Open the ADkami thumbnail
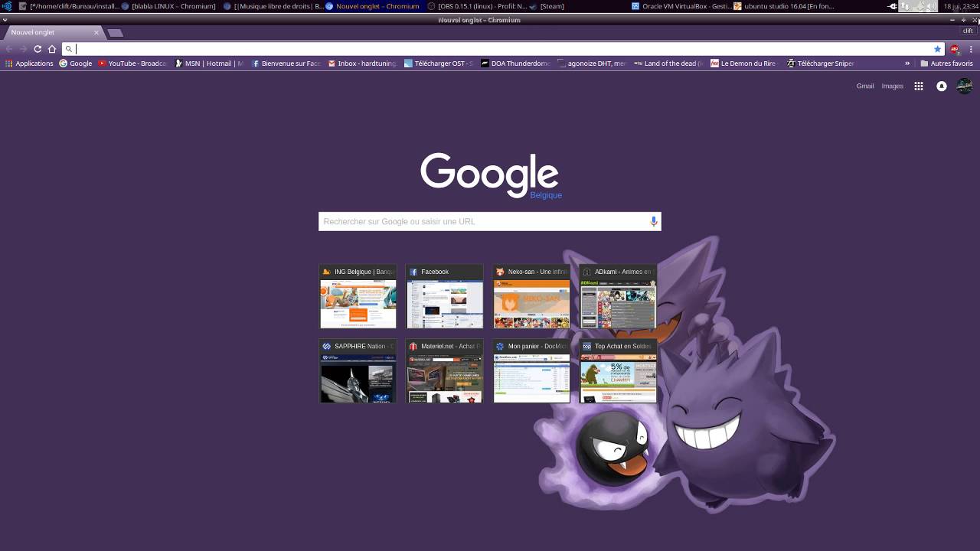 [x=618, y=296]
